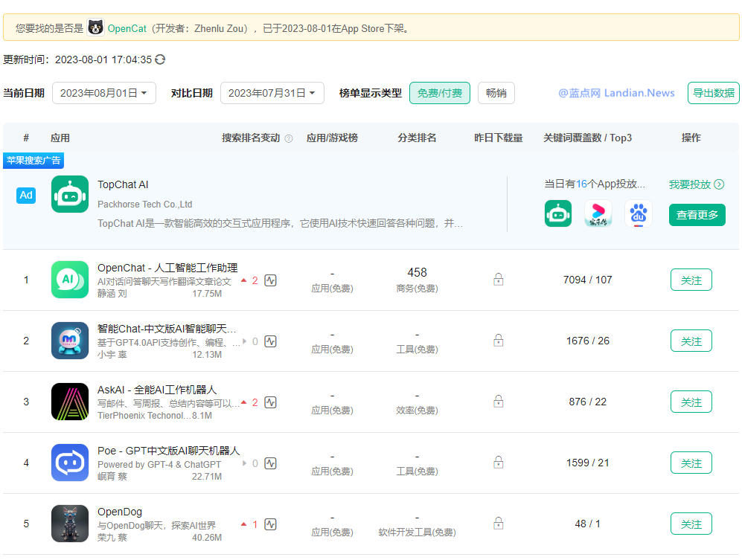Select the 免费/付费 chart type

click(x=440, y=93)
